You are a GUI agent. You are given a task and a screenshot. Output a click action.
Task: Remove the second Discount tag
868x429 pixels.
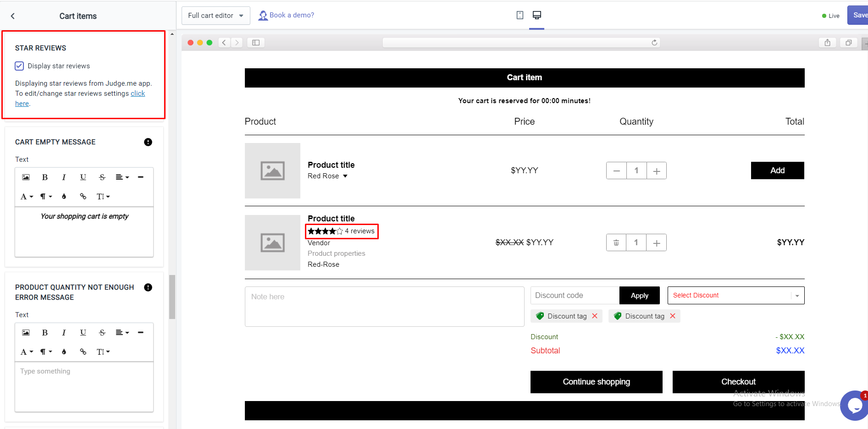[x=673, y=316]
